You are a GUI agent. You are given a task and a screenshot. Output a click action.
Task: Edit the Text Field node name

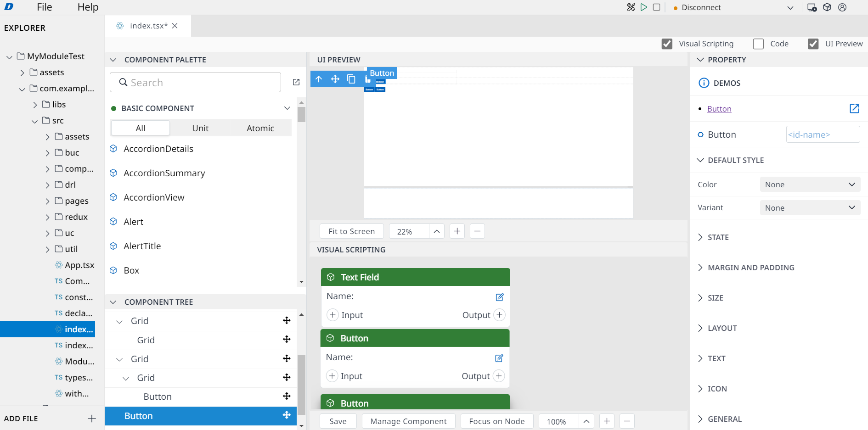[x=500, y=297]
